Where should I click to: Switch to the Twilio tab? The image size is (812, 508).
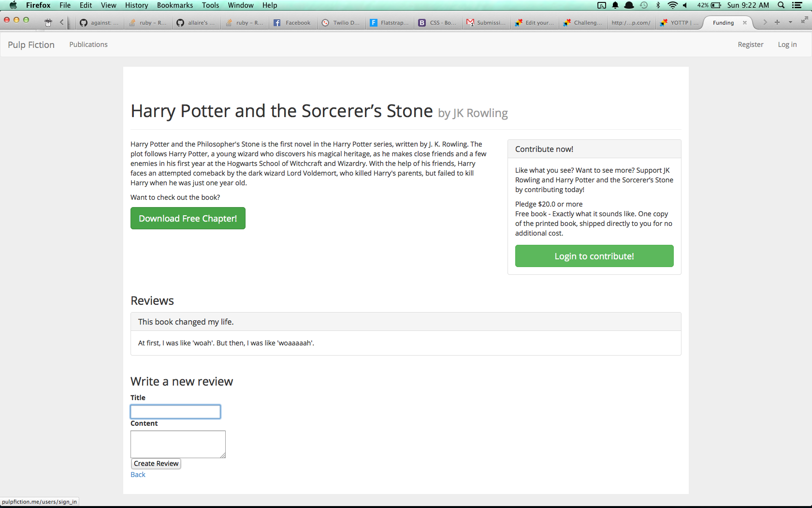point(341,23)
